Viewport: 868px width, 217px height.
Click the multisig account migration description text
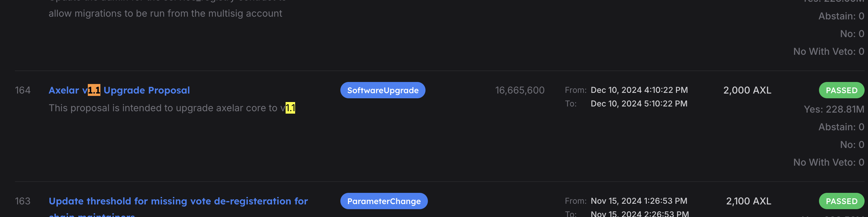(165, 13)
